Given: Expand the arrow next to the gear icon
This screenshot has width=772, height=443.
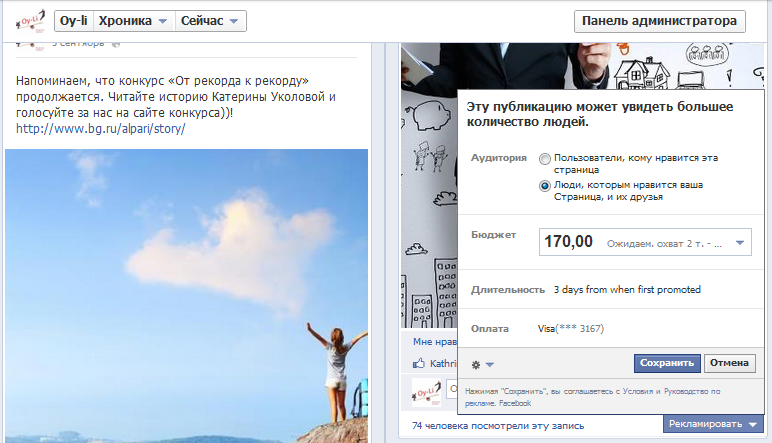Looking at the screenshot, I should (489, 365).
